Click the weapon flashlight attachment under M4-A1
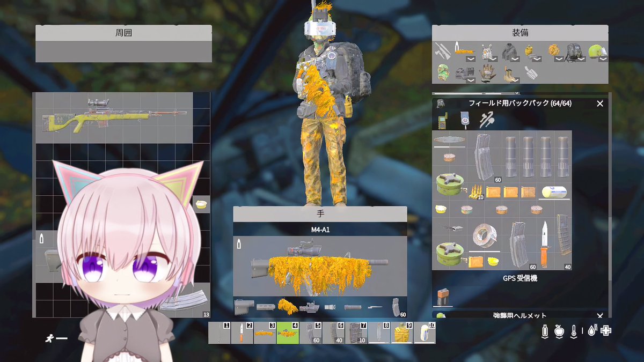 [331, 307]
